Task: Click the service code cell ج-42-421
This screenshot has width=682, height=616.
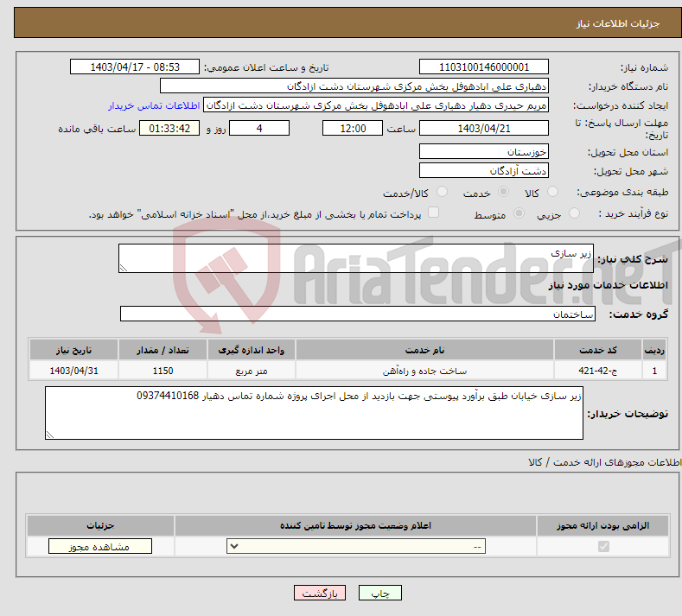Action: 598,371
